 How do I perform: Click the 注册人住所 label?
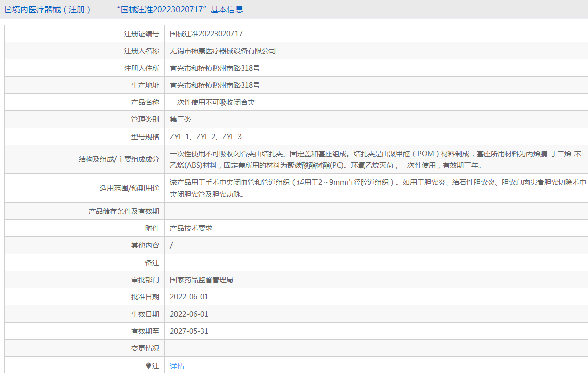coord(142,68)
